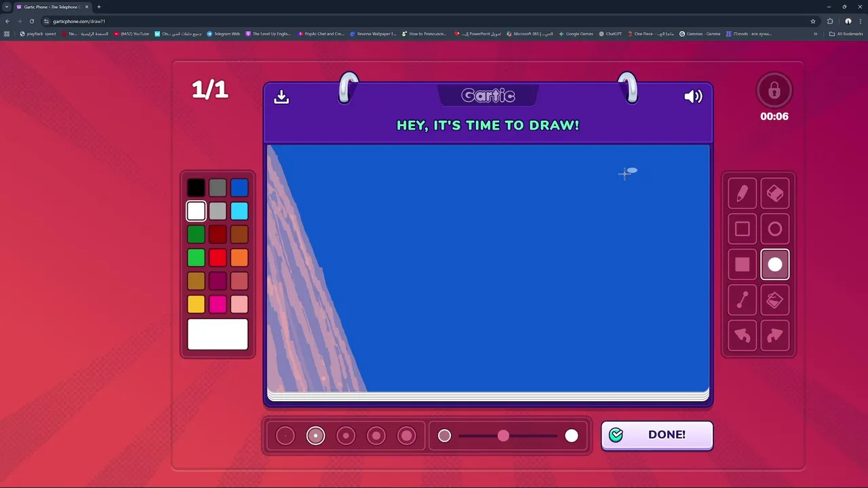The width and height of the screenshot is (868, 488).
Task: Open the Telegram Web bookmark
Action: (223, 34)
